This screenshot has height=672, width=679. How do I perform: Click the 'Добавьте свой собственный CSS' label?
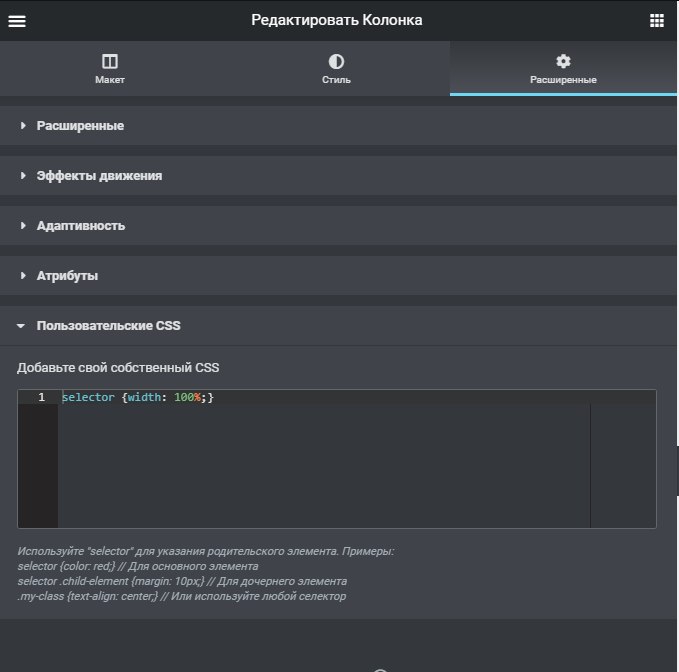(x=118, y=368)
